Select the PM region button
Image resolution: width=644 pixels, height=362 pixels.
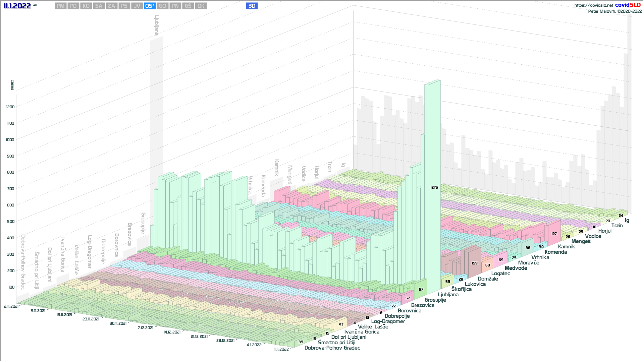[61, 6]
